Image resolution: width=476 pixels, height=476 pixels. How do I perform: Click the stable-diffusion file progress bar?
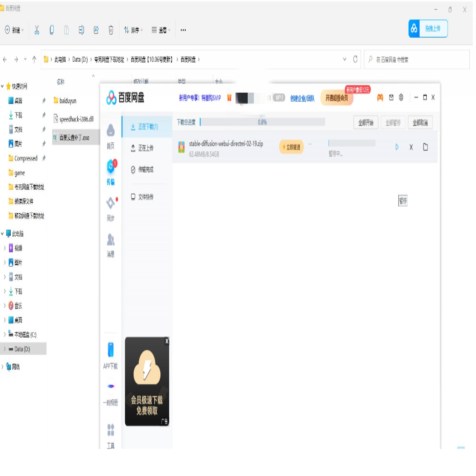pos(352,143)
